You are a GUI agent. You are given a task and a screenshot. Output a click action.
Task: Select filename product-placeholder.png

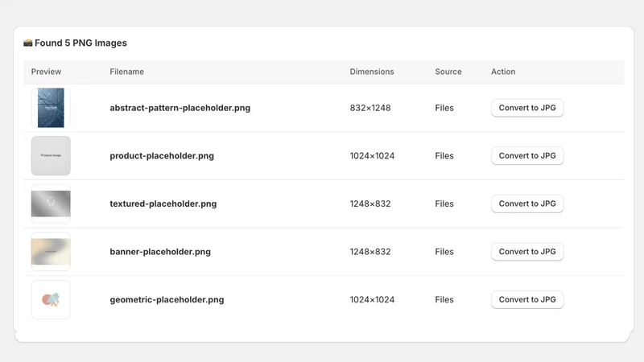click(162, 156)
